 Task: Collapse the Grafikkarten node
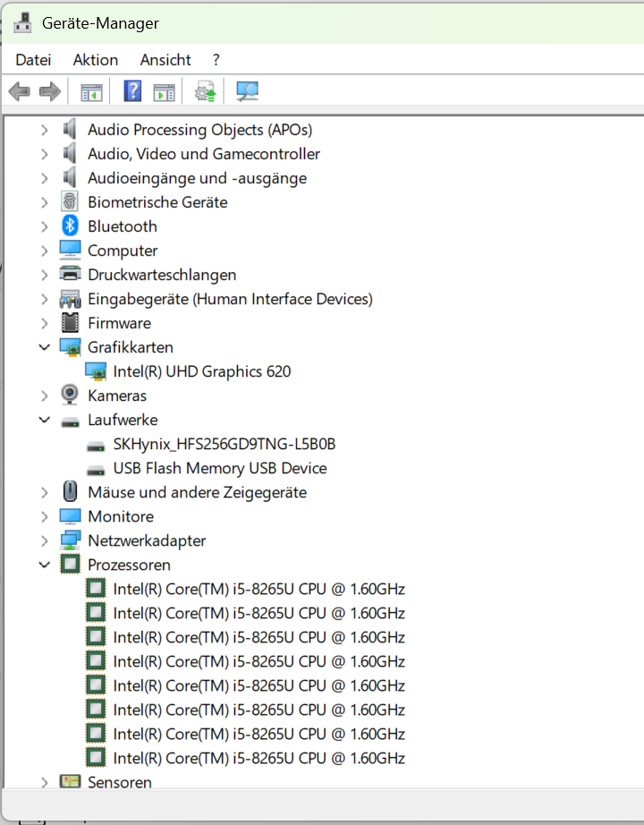[45, 347]
